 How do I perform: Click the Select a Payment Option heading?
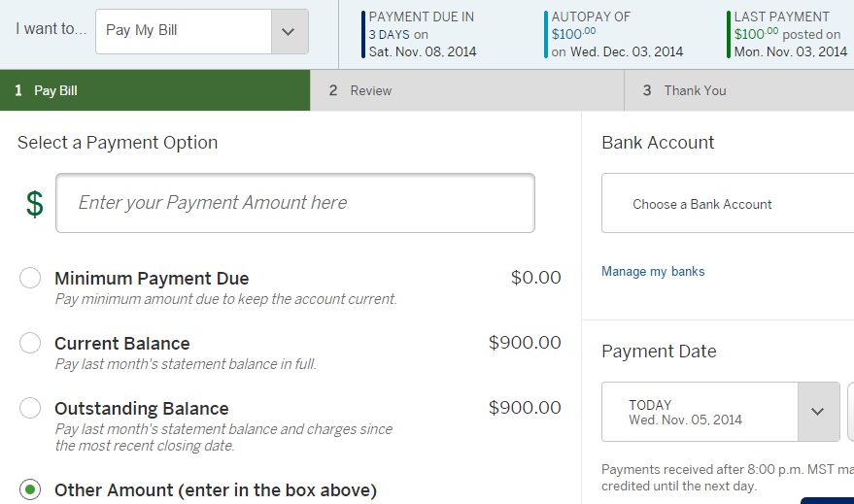(x=118, y=143)
